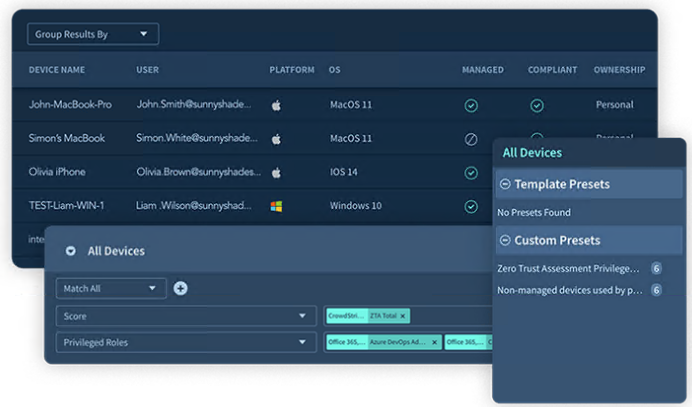Collapse the Template Presets section

[x=505, y=184]
